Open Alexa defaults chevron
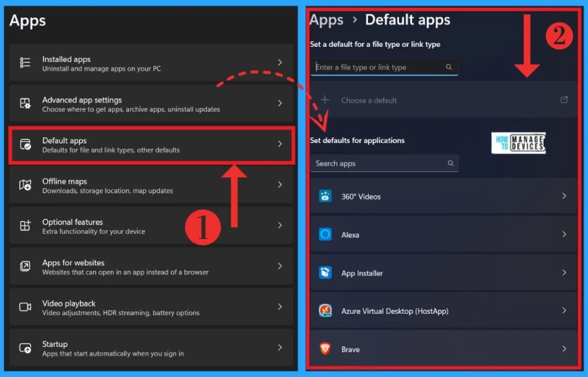This screenshot has height=377, width=588. pos(564,234)
